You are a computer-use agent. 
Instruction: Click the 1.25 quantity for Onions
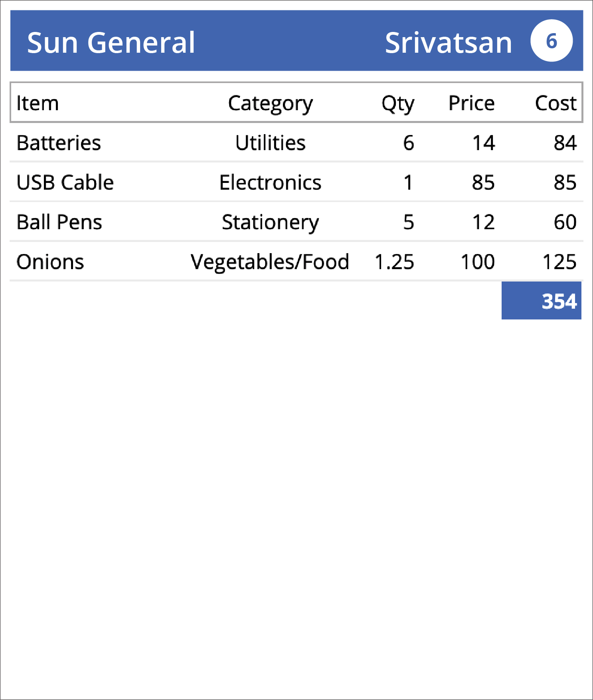[395, 262]
